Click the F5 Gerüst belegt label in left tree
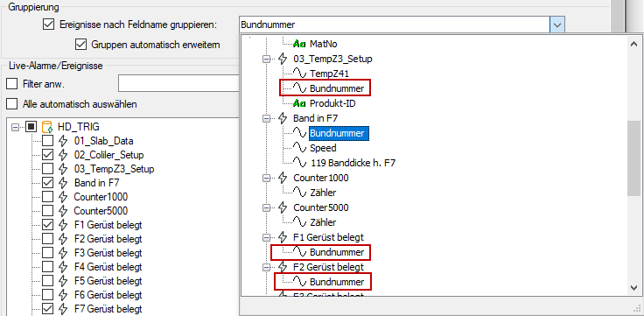 click(108, 281)
